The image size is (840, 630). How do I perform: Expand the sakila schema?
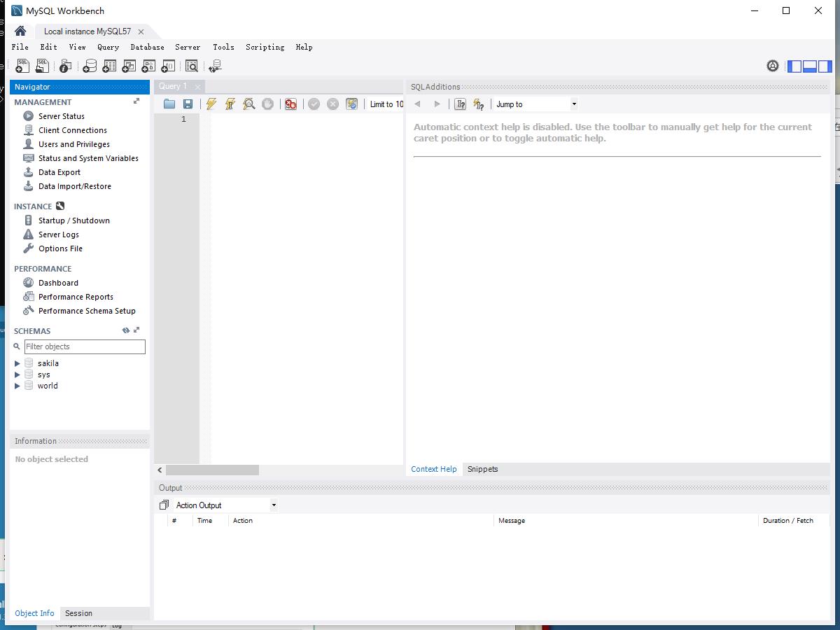[17, 363]
